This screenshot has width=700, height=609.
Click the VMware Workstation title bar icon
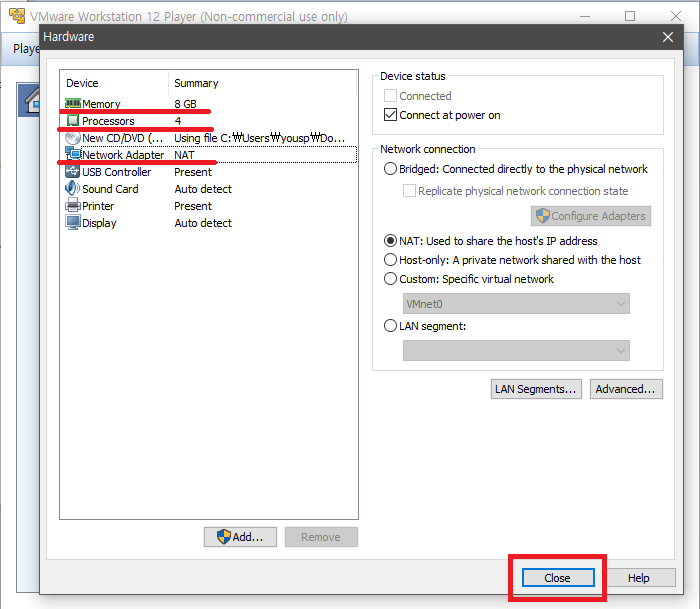click(x=17, y=16)
